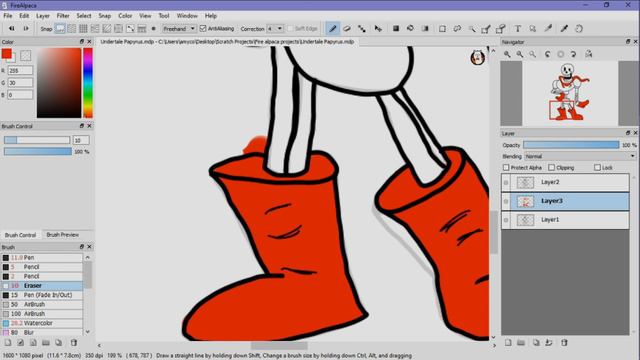
Task: Add new layer icon in Layer panel
Action: point(508,342)
